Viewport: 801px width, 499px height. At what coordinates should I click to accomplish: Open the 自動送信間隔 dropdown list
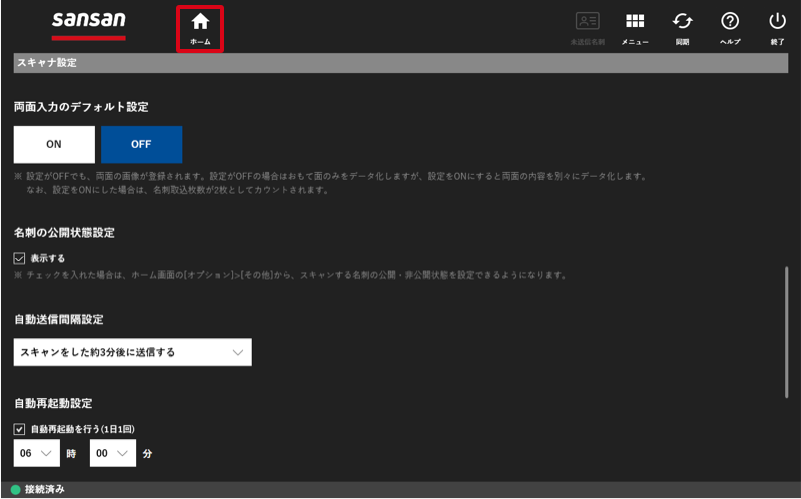[x=133, y=352]
